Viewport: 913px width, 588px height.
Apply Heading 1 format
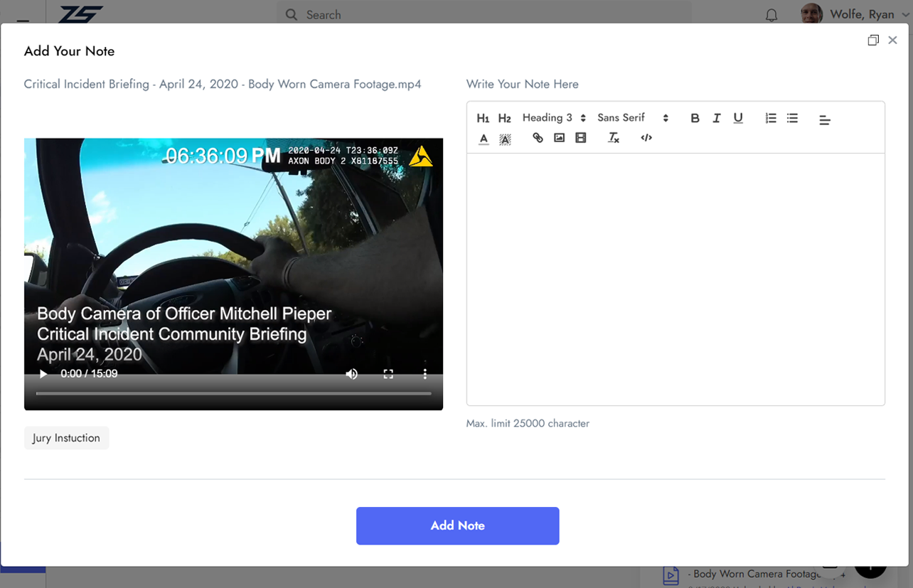click(x=483, y=119)
